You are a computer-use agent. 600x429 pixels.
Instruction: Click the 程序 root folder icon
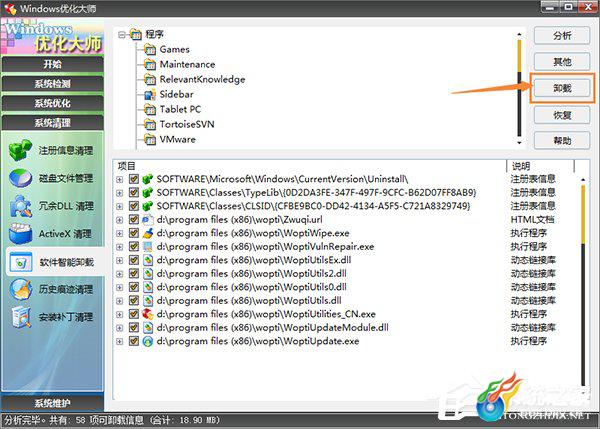click(x=135, y=34)
